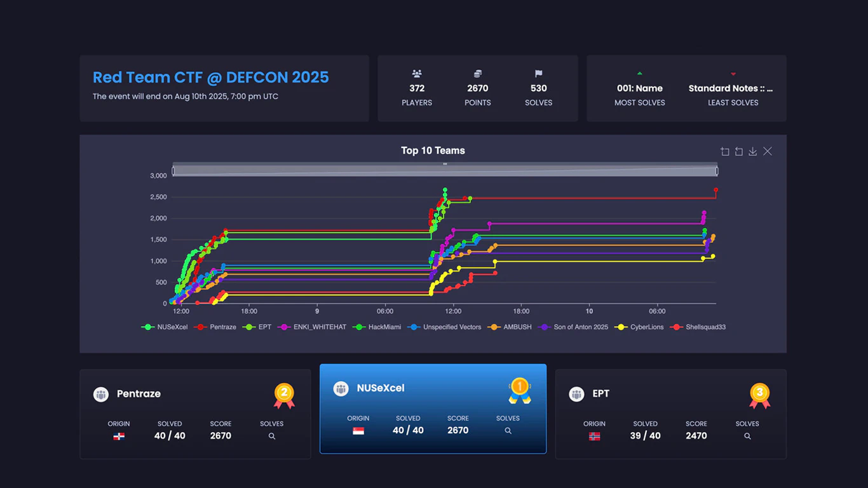Click the zoom reset icon on chart
The image size is (868, 488).
pyautogui.click(x=739, y=151)
